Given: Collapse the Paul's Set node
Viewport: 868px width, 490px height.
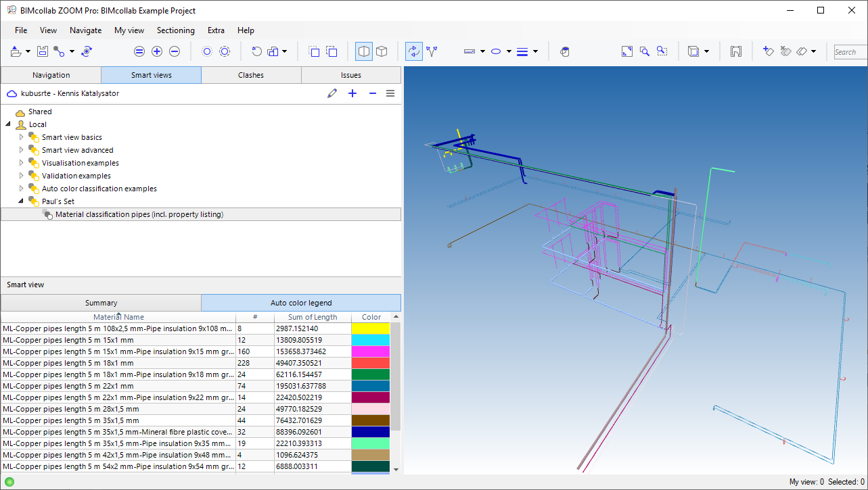Looking at the screenshot, I should tap(21, 201).
